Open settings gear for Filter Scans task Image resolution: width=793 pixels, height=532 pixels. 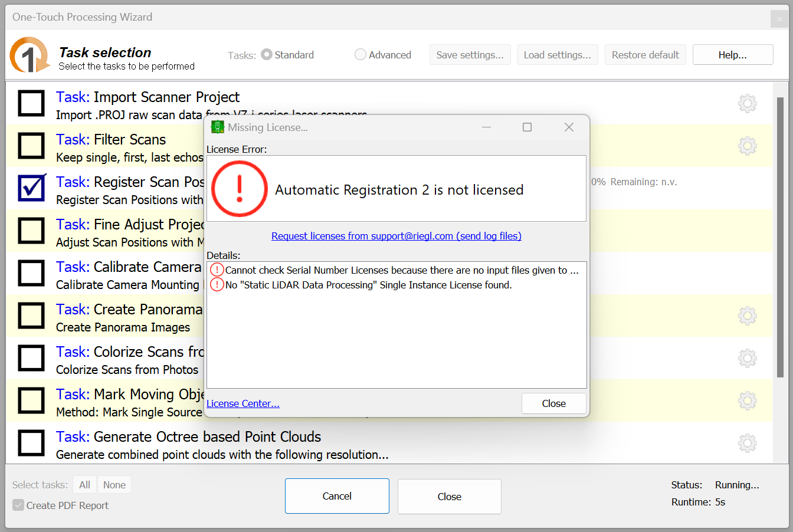pyautogui.click(x=747, y=146)
